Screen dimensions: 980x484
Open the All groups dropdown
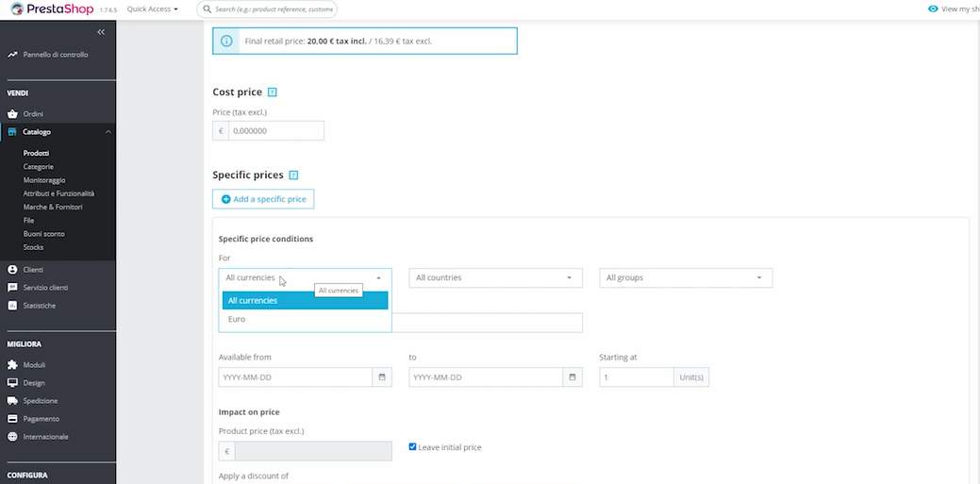686,278
